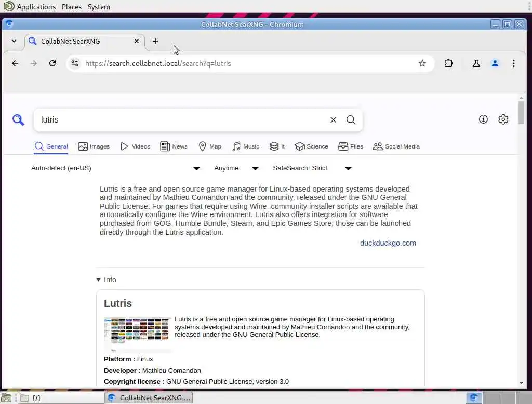Select the [/] taskbar window
The width and height of the screenshot is (532, 404).
[x=61, y=398]
